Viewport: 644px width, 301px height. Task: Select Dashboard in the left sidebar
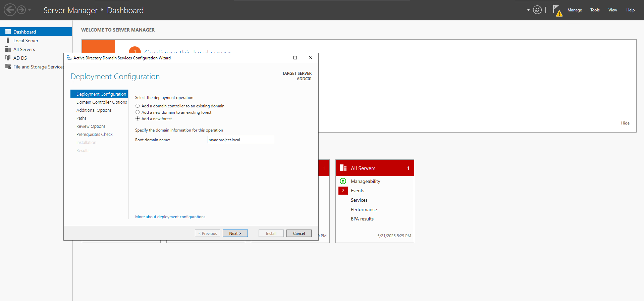click(x=36, y=32)
